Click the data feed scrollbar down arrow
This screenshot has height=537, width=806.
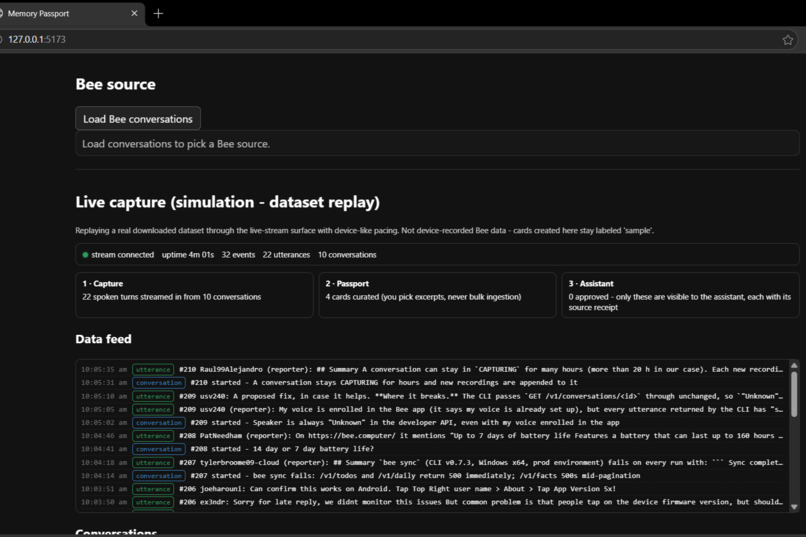pos(794,507)
